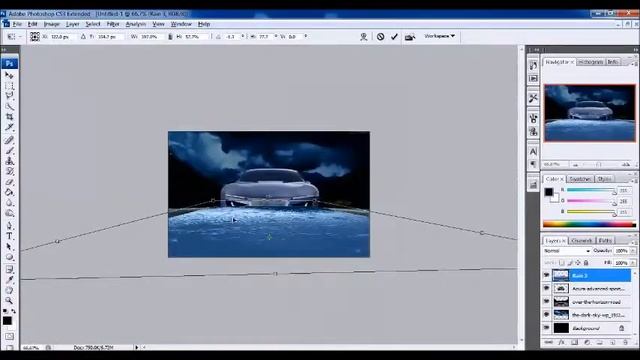Click the Color panel foreground swatch
The height and width of the screenshot is (360, 640).
(549, 192)
